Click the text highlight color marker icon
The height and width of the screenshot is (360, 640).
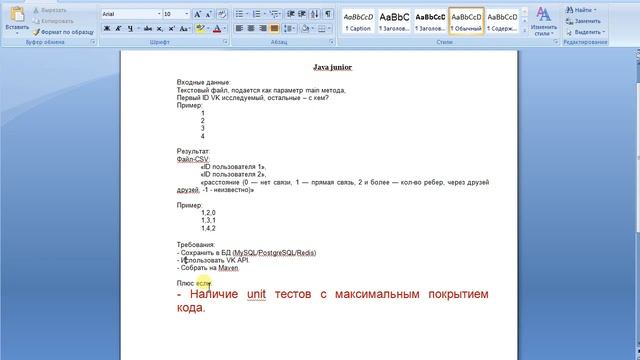click(x=200, y=29)
